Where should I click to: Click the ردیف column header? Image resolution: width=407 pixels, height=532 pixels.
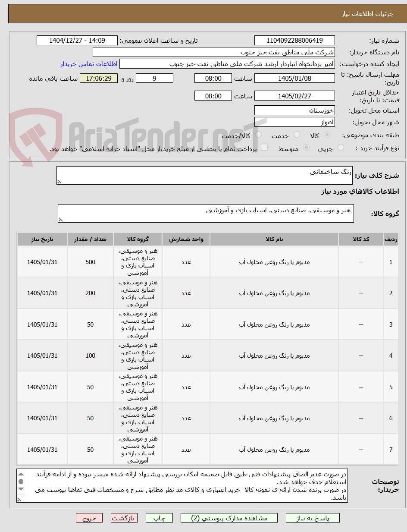(391, 239)
